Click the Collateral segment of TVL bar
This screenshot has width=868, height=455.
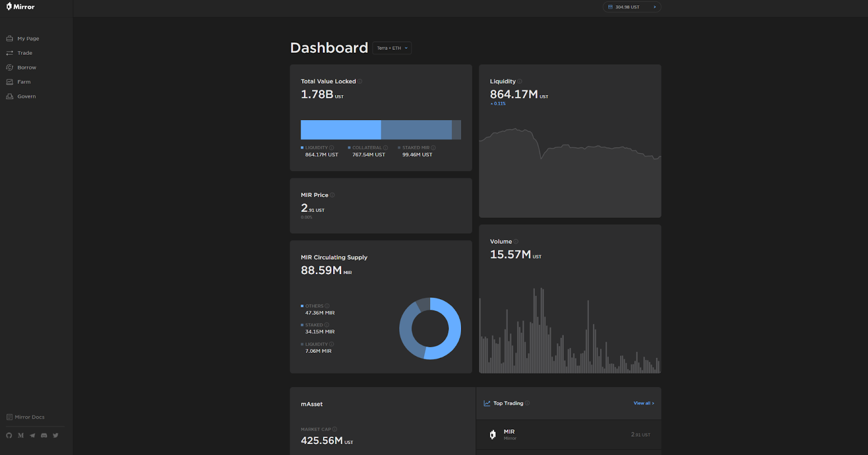(416, 130)
